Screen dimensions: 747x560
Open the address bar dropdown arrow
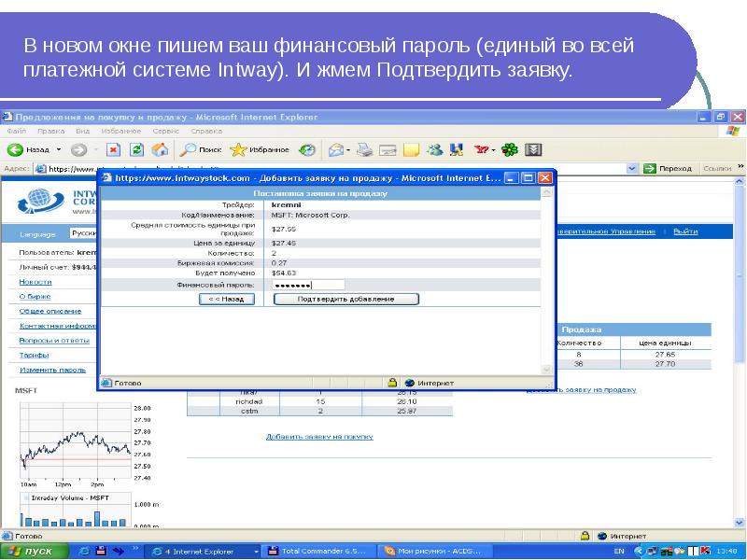tap(632, 169)
